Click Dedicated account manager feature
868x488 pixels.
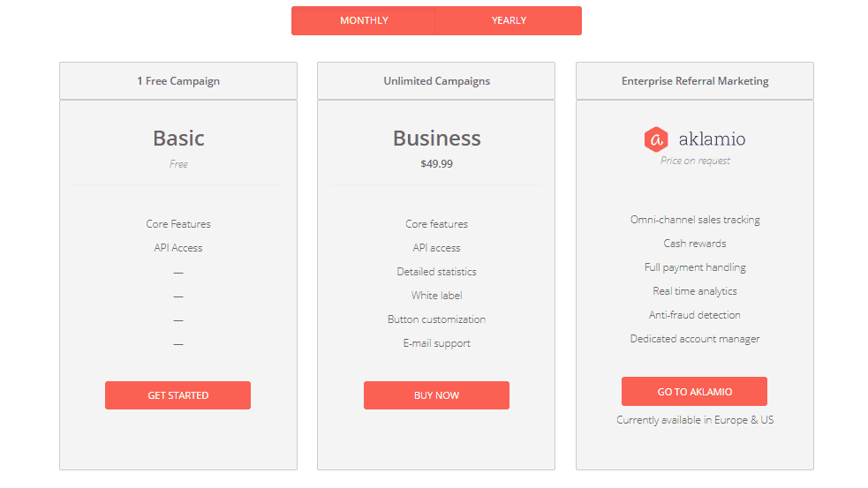(x=695, y=339)
